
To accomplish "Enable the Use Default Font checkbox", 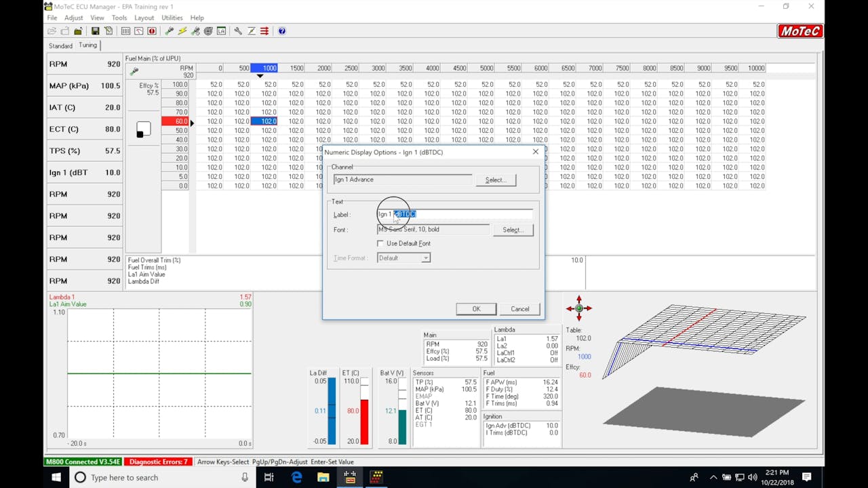I will pos(380,243).
